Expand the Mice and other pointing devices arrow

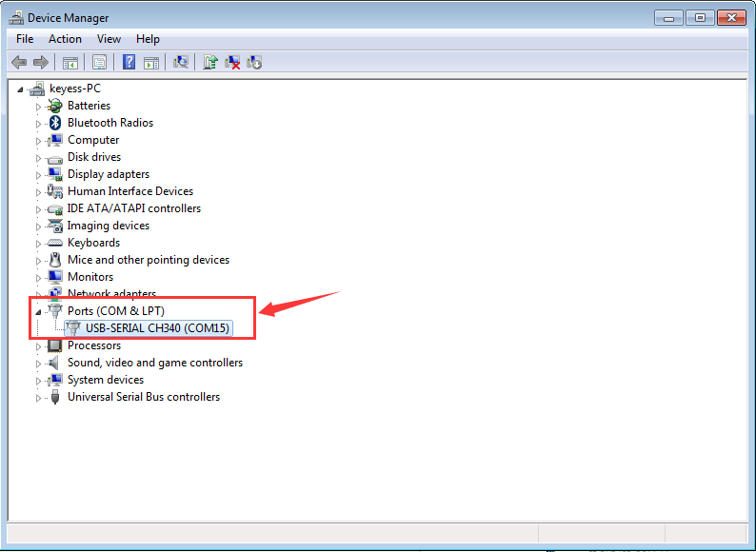tap(38, 261)
